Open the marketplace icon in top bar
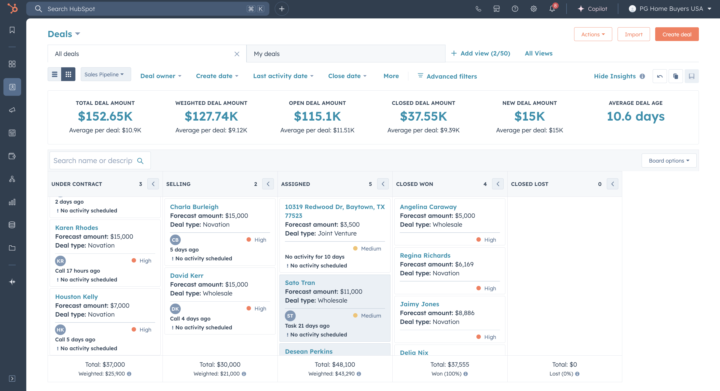720x391 pixels. (496, 9)
